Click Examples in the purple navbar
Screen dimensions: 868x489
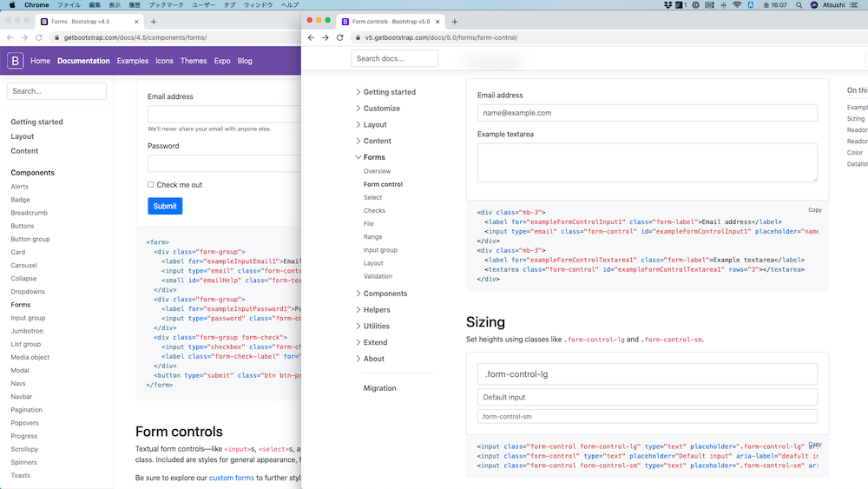coord(132,61)
